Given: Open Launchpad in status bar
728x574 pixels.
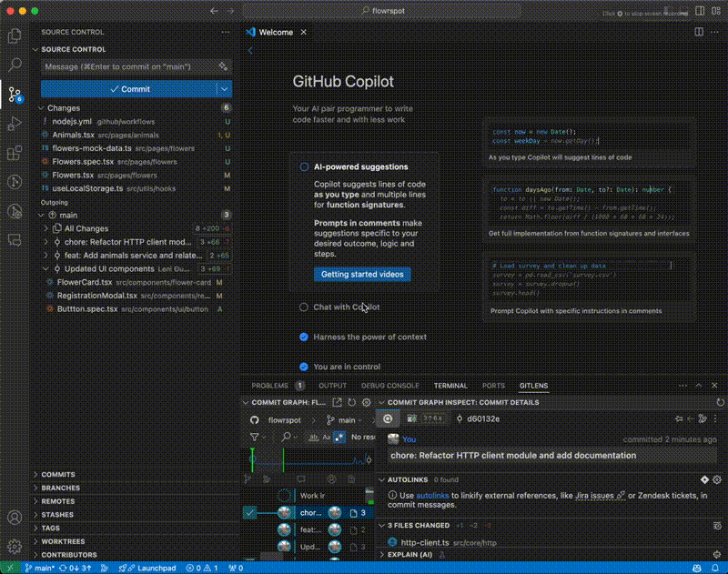Looking at the screenshot, I should click(x=147, y=568).
